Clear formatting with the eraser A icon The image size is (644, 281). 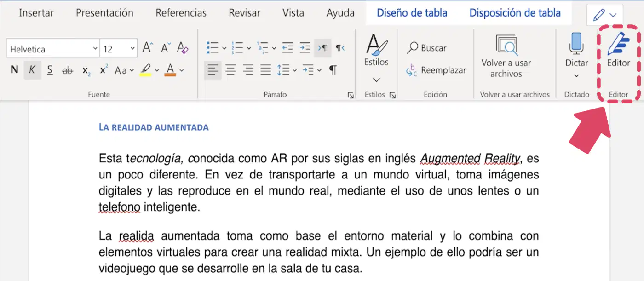pos(183,48)
